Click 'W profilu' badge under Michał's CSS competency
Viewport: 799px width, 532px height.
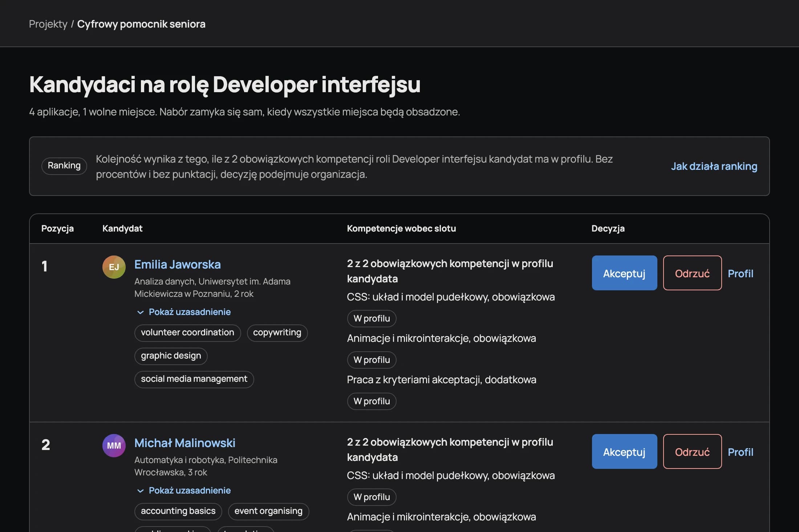point(372,497)
